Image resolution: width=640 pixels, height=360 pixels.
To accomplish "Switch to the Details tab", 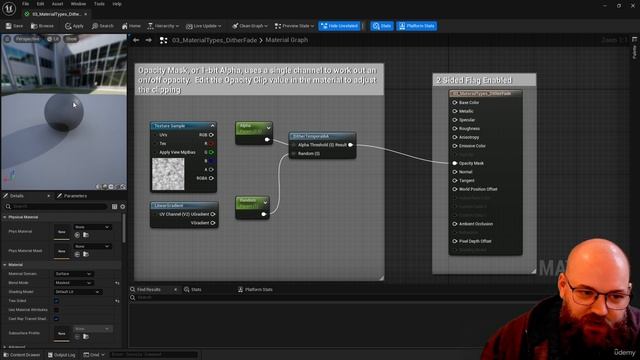I will [x=16, y=196].
